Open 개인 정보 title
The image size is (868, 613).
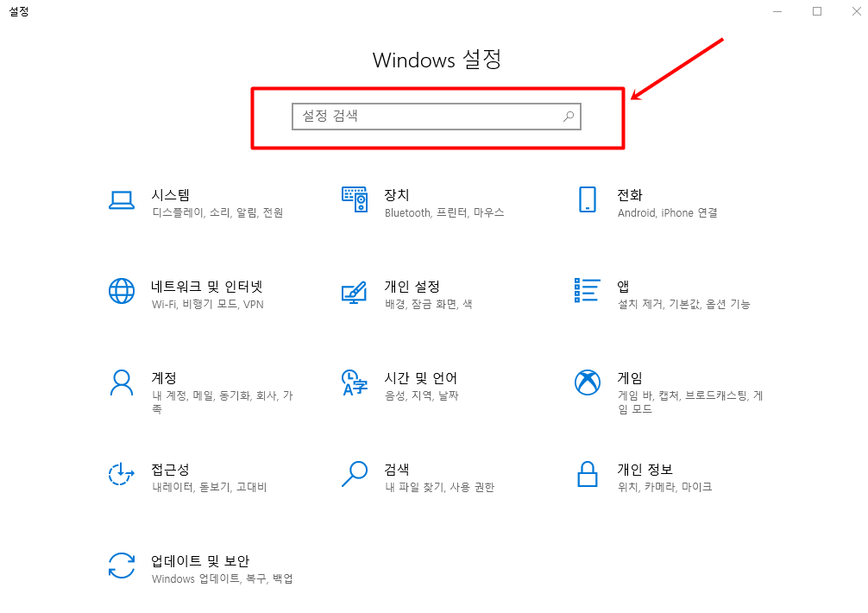pyautogui.click(x=645, y=469)
